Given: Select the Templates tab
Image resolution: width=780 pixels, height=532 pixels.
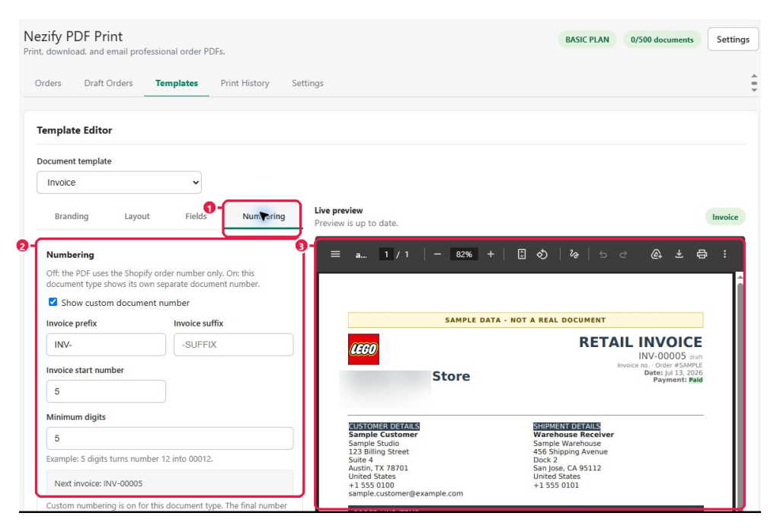Looking at the screenshot, I should coord(177,83).
